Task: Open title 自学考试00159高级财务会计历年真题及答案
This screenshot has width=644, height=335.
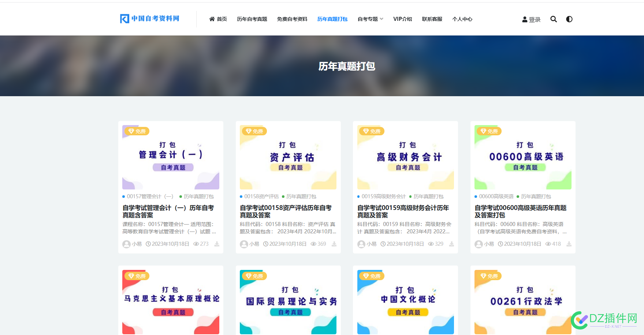Action: tap(403, 211)
